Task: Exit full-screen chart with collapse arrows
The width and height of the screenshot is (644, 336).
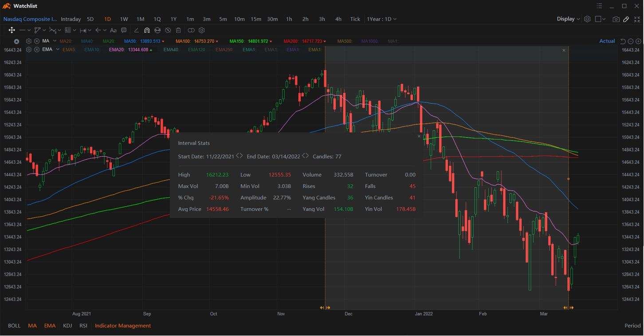Action: point(637,19)
